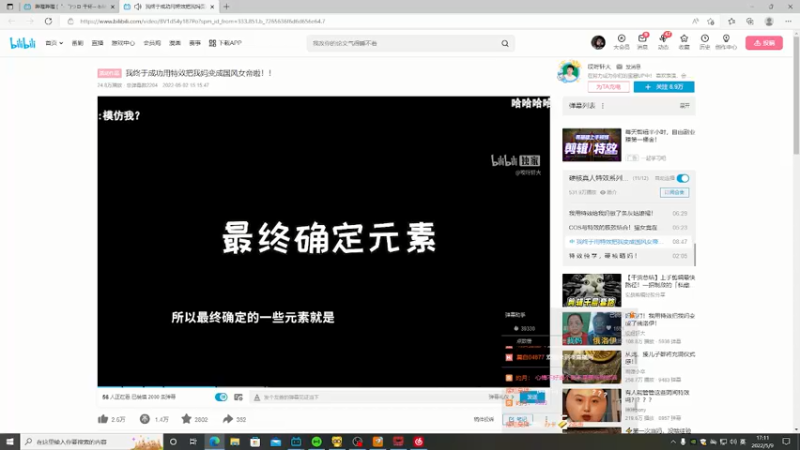Click the search magnifier icon
Screen dimensions: 800x450
(x=505, y=43)
